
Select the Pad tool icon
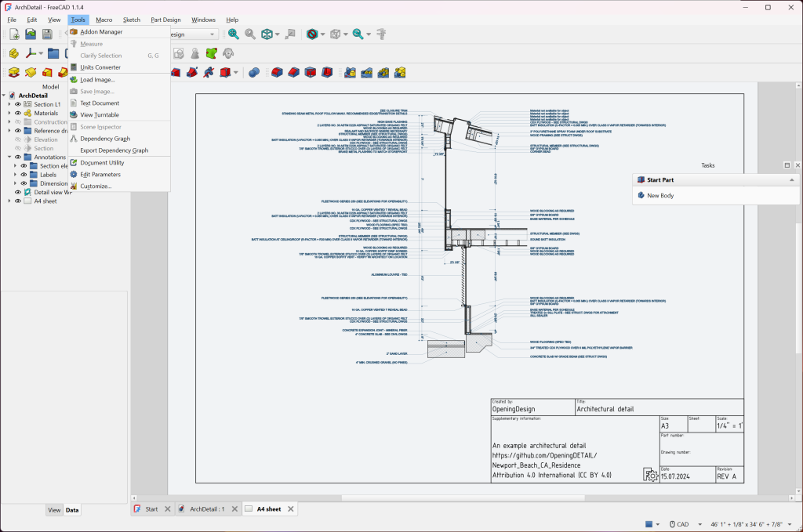pos(14,73)
